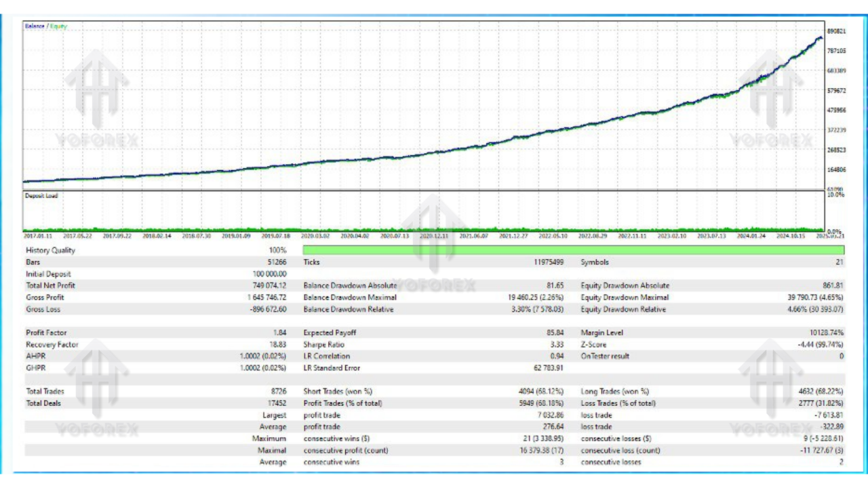Click the Short Trades (won %) label
868x488 pixels.
click(338, 391)
